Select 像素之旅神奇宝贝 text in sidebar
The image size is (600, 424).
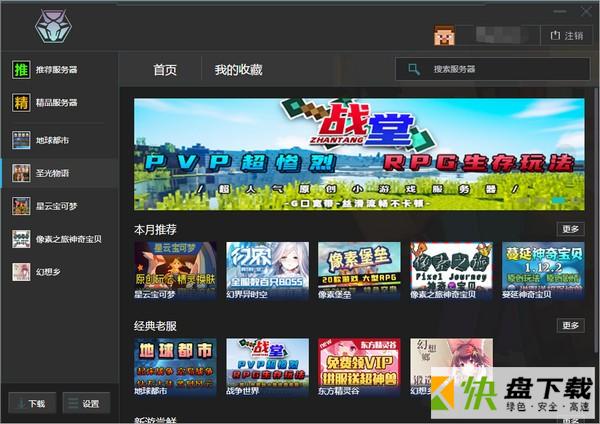(x=69, y=239)
